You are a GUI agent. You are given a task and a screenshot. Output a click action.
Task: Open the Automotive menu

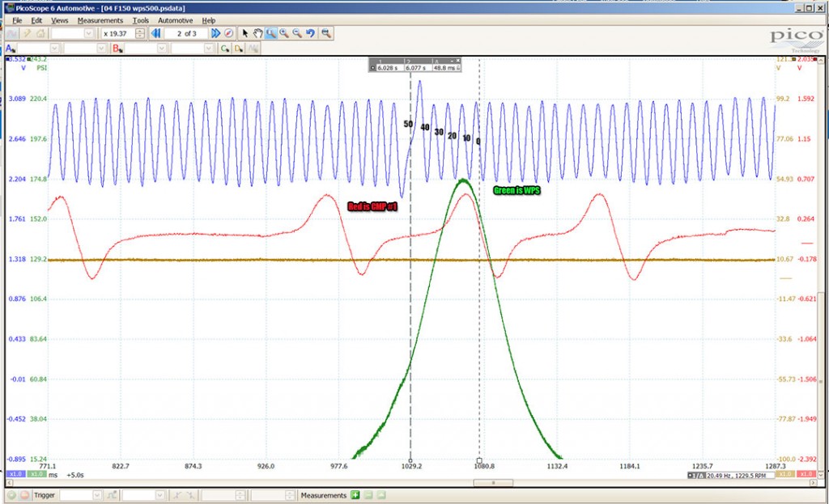tap(175, 20)
